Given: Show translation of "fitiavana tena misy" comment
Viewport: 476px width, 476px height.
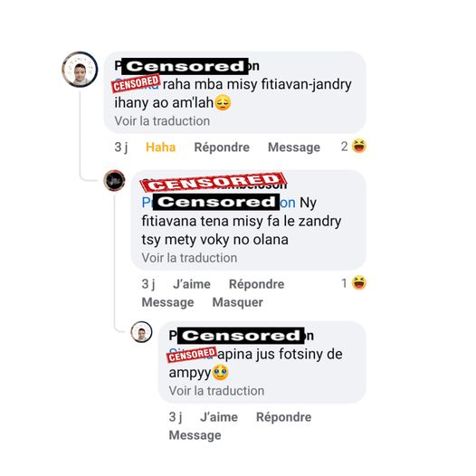Looking at the screenshot, I should 189,258.
